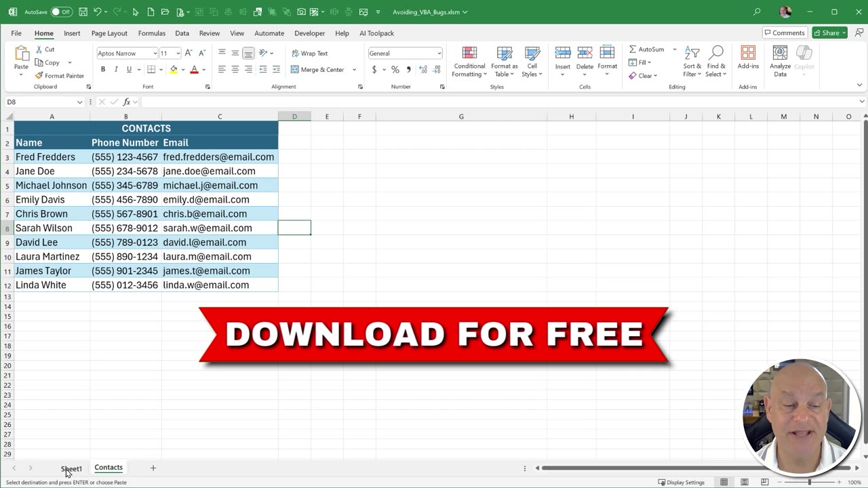
Task: Click the Format Painter brush
Action: point(39,76)
